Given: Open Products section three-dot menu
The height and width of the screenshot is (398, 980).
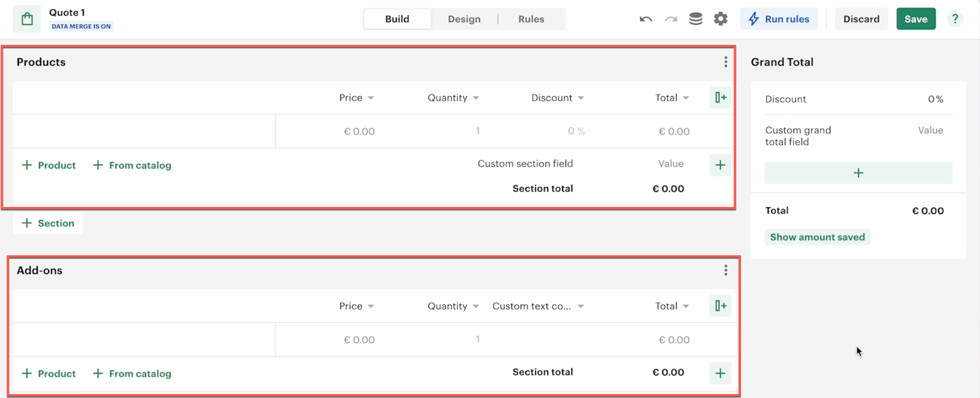Looking at the screenshot, I should 726,62.
